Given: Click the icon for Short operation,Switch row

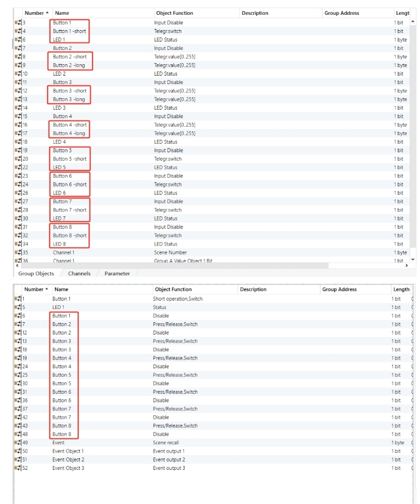Looking at the screenshot, I should click(x=16, y=299).
